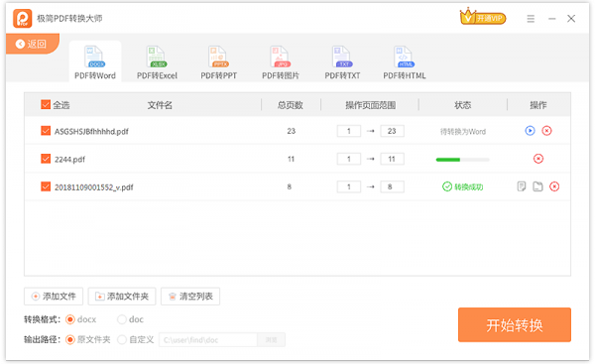Click start page field of 20181109001552_v.pdf
595x364 pixels.
click(349, 186)
